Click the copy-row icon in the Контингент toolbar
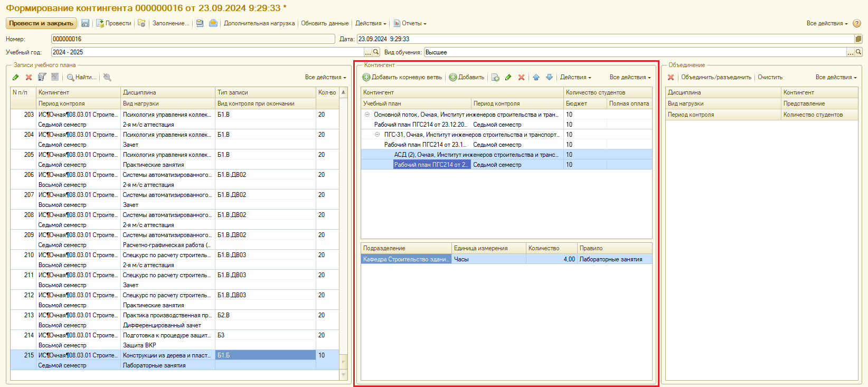 coord(495,77)
